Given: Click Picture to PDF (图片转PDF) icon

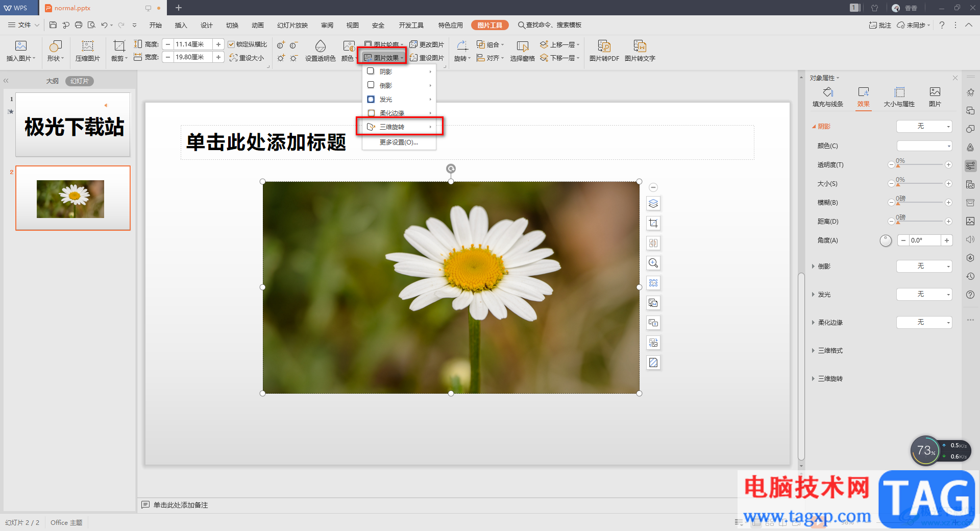Looking at the screenshot, I should click(x=604, y=46).
